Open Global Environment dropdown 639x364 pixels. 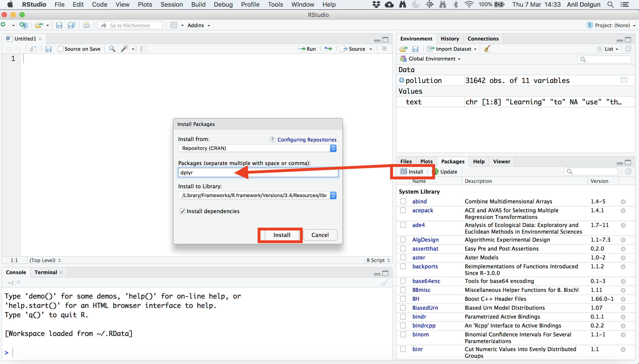point(431,59)
